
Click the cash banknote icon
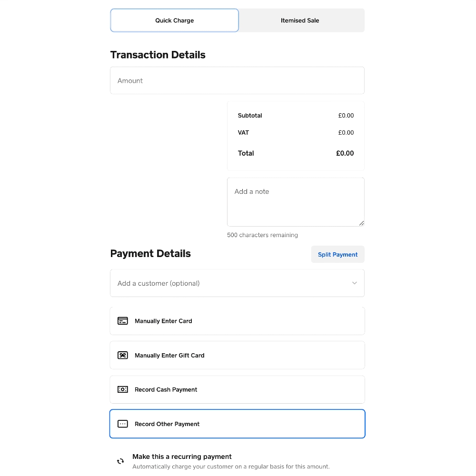coord(123,389)
